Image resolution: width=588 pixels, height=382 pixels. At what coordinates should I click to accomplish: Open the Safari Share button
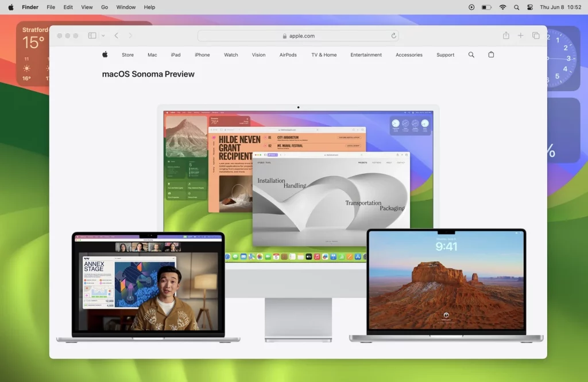tap(506, 35)
